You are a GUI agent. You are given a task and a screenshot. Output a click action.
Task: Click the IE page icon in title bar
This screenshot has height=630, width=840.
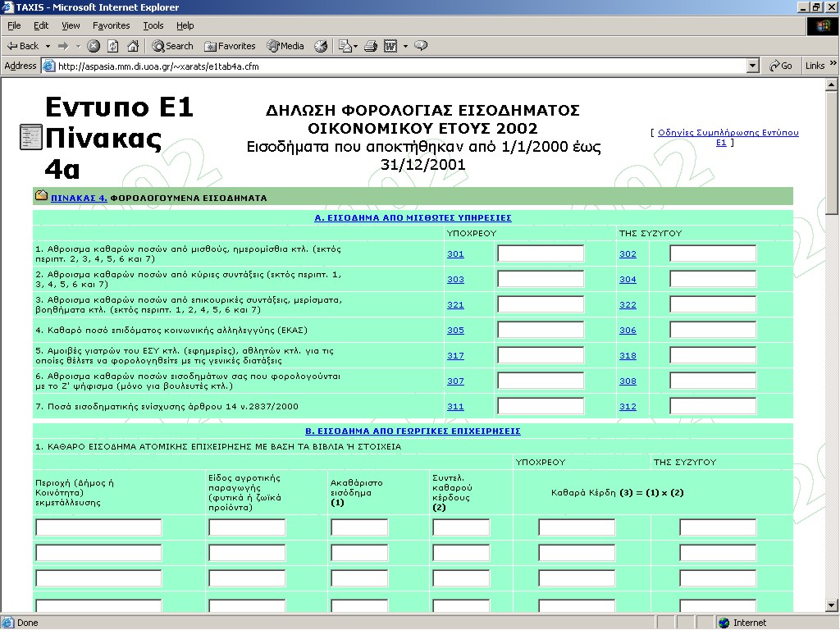click(7, 7)
